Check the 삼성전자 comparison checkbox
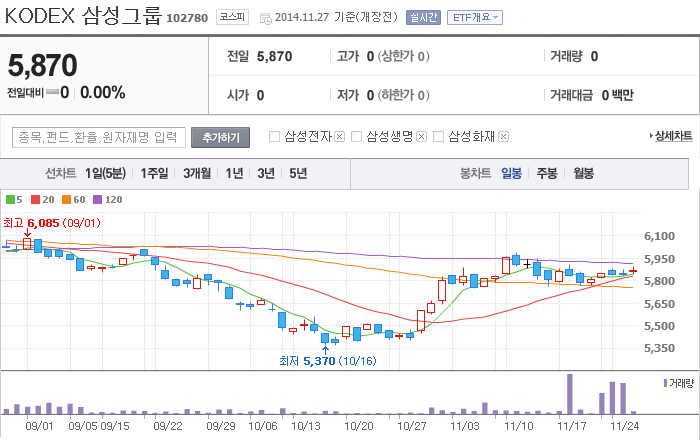700x440 pixels. point(275,137)
